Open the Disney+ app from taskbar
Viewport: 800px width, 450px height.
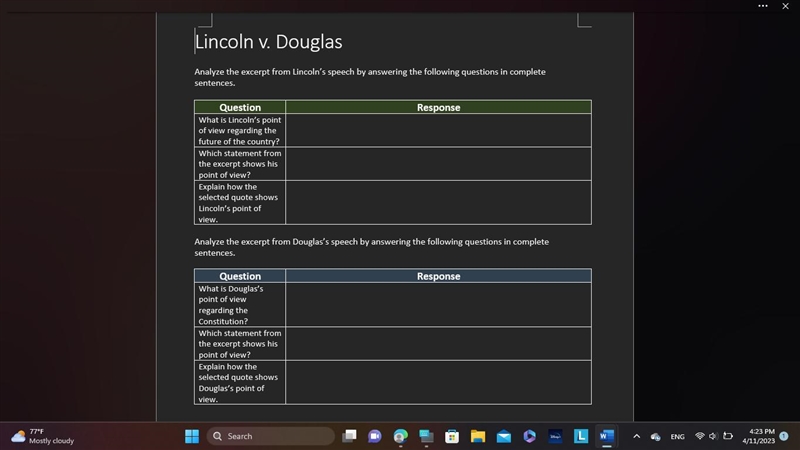pyautogui.click(x=555, y=436)
